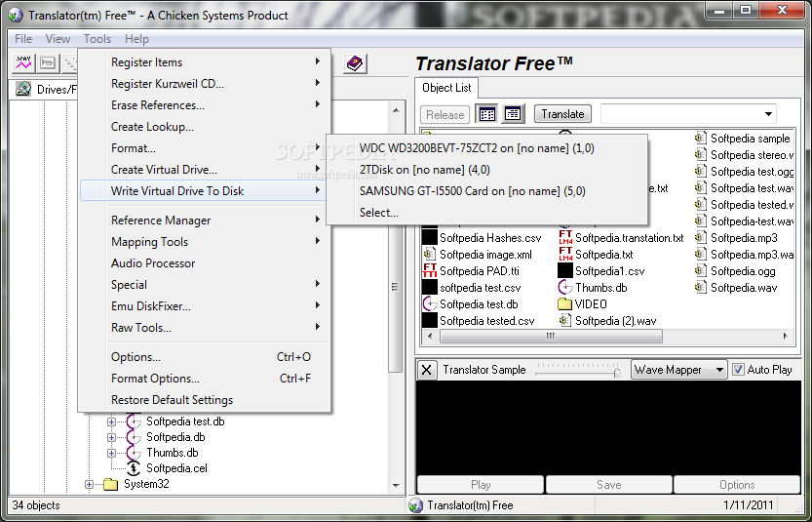Click the Softpedia.txt FT LM4 icon
This screenshot has width=812, height=522.
(565, 254)
